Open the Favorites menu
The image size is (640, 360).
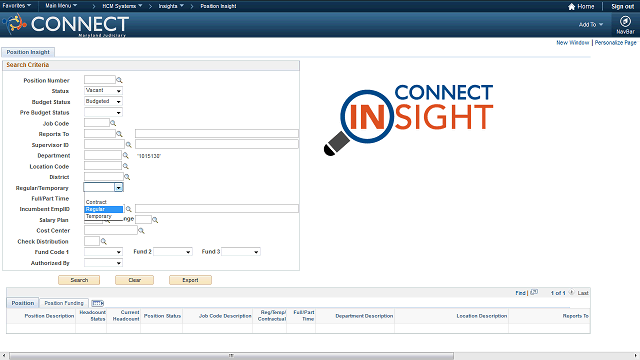(x=16, y=6)
